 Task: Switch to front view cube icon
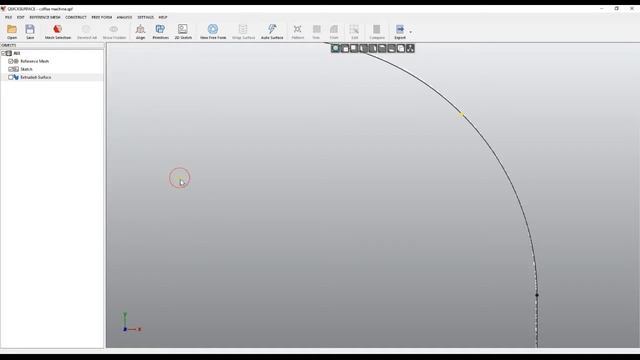345,49
